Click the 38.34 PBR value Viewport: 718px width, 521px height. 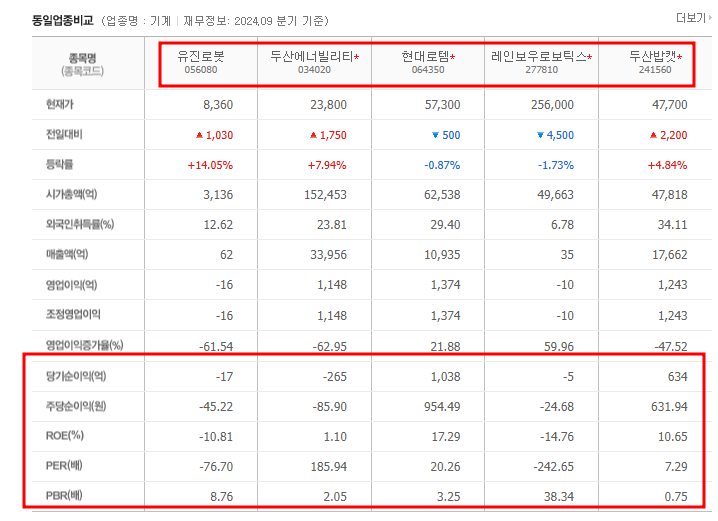click(x=559, y=497)
